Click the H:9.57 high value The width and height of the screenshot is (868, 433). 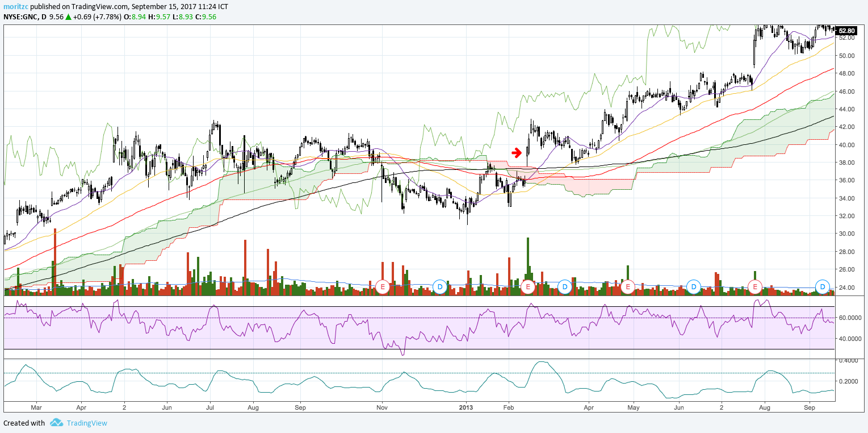158,16
